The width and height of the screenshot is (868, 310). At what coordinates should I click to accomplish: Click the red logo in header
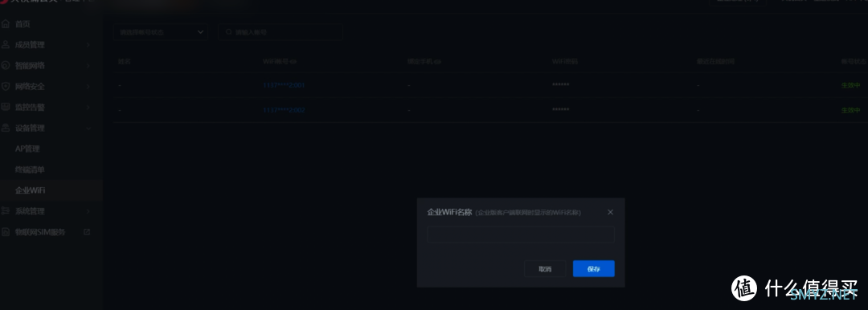[x=4, y=2]
